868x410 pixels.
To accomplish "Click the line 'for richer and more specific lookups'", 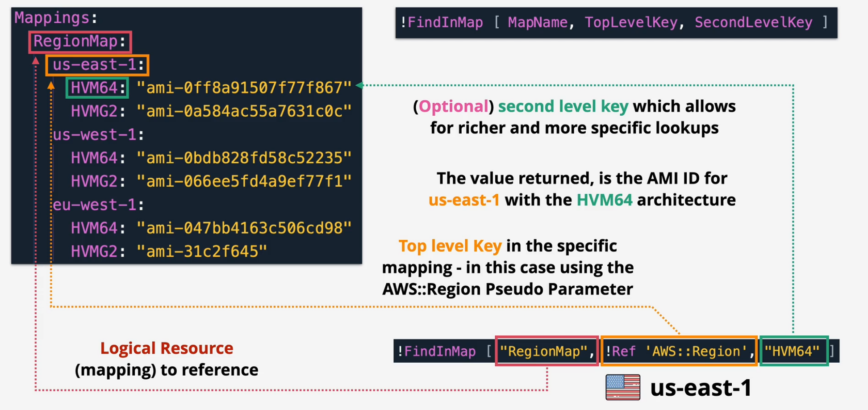I will coord(574,128).
